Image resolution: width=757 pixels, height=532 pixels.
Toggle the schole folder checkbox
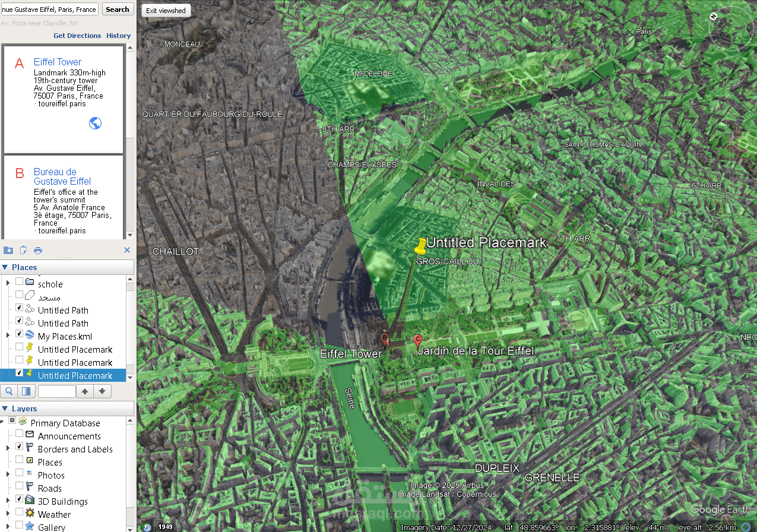[19, 281]
